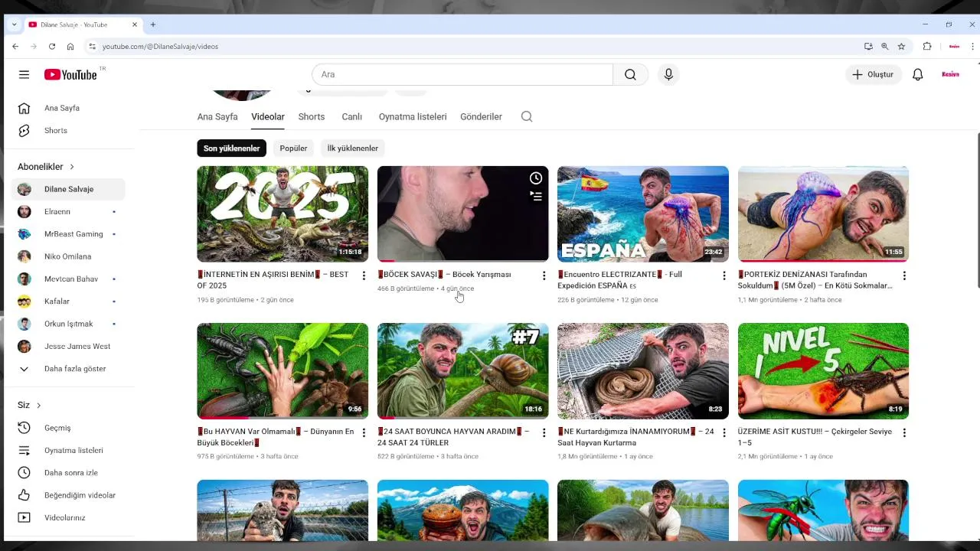This screenshot has width=980, height=551.
Task: Switch to Videolar channel tab
Action: [x=268, y=116]
